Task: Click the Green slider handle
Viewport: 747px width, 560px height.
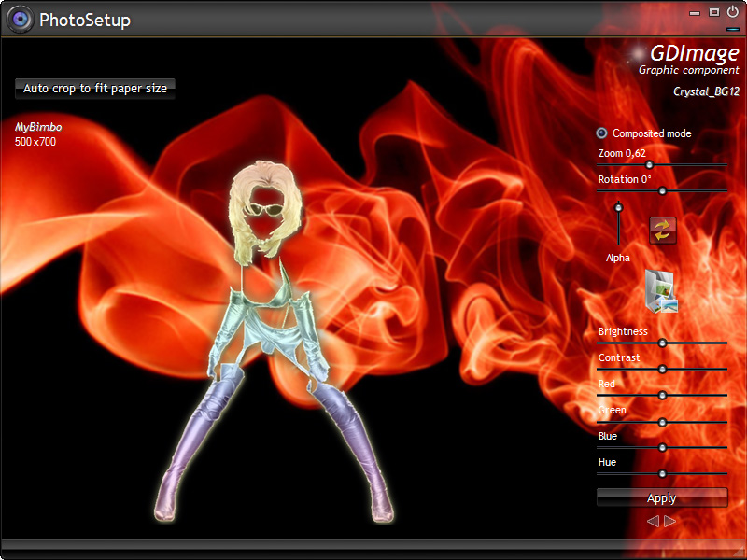Action: pyautogui.click(x=662, y=423)
